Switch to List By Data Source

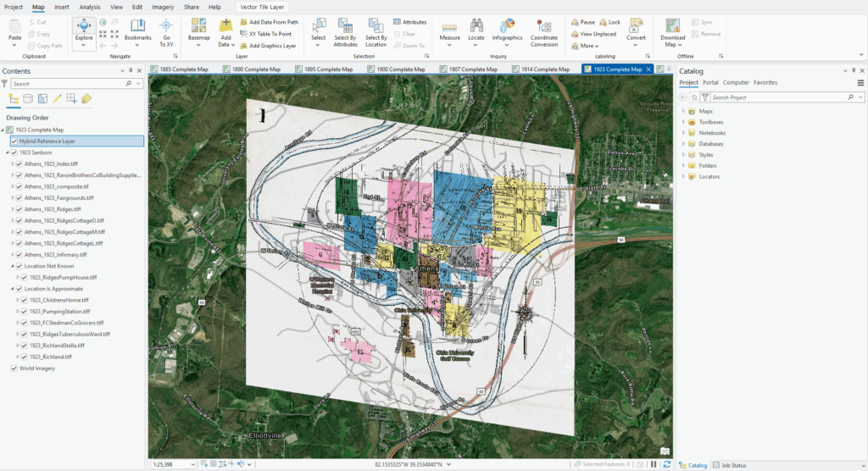click(x=28, y=99)
